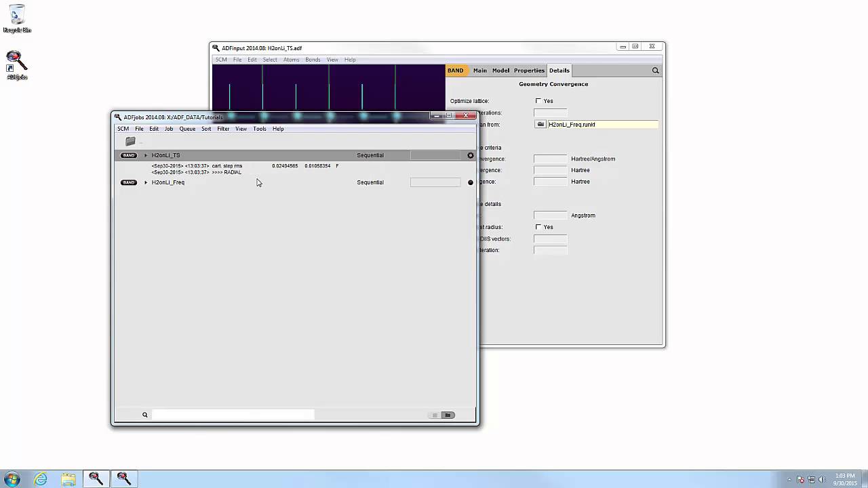Screen dimensions: 868x488
Task: Expand the H2onLi_TS job details
Action: coord(145,155)
